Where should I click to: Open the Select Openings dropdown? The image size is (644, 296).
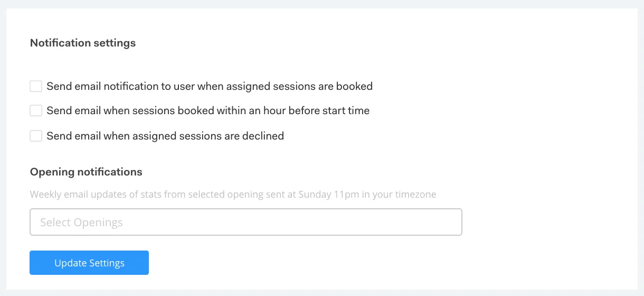[x=246, y=222]
